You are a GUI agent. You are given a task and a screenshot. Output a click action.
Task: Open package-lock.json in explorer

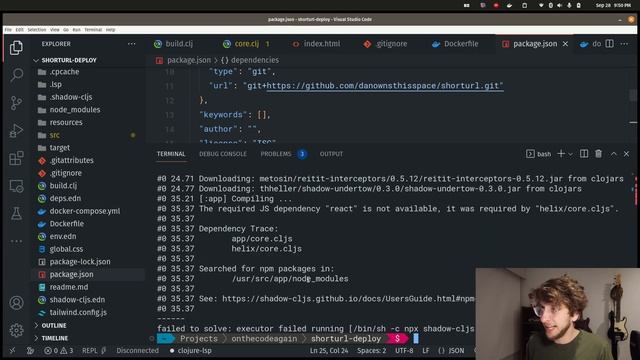coord(80,262)
